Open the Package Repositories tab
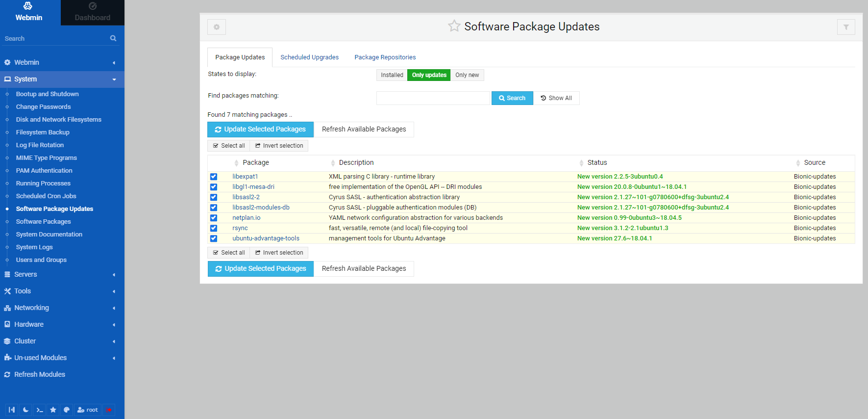This screenshot has width=868, height=419. click(385, 57)
